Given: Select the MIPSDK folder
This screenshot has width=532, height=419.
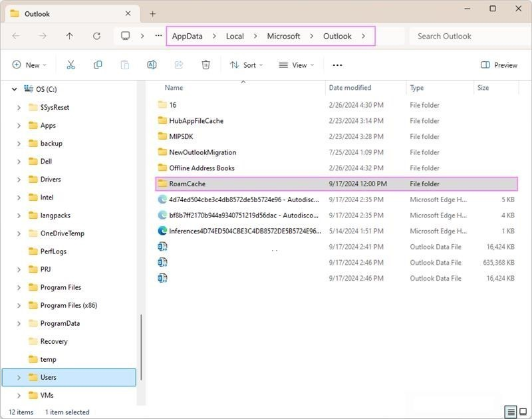Looking at the screenshot, I should [x=336, y=136].
